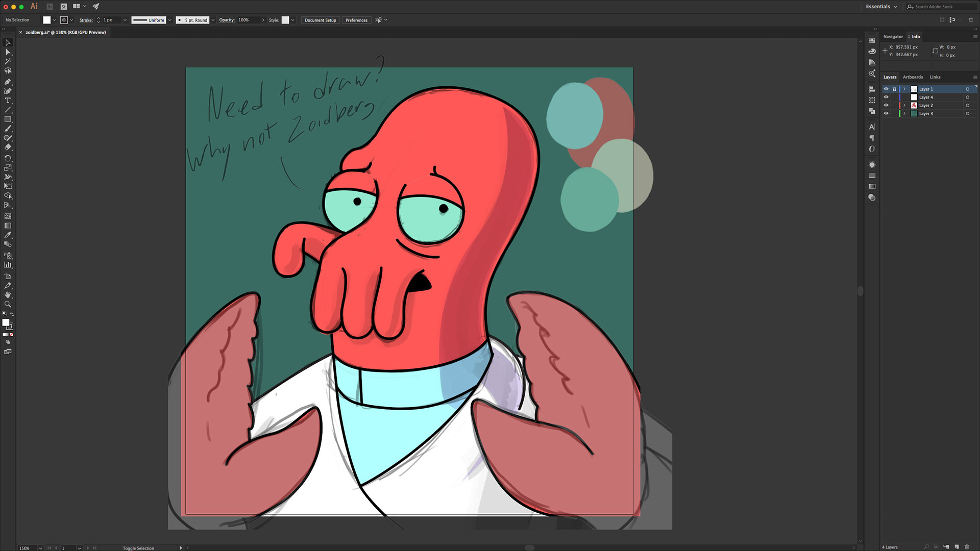Open the graphic Style dropdown
The height and width of the screenshot is (551, 980).
293,20
